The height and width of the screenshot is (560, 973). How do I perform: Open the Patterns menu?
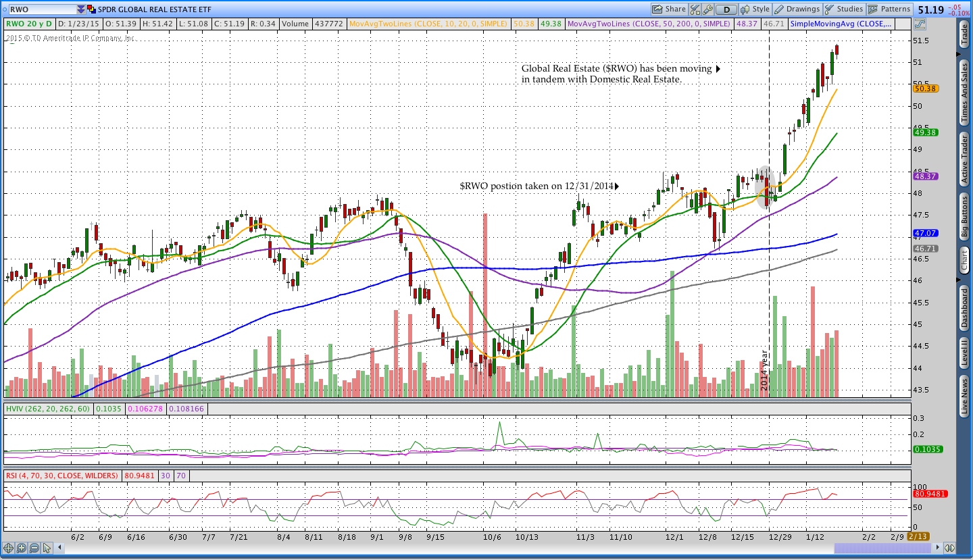click(x=889, y=9)
